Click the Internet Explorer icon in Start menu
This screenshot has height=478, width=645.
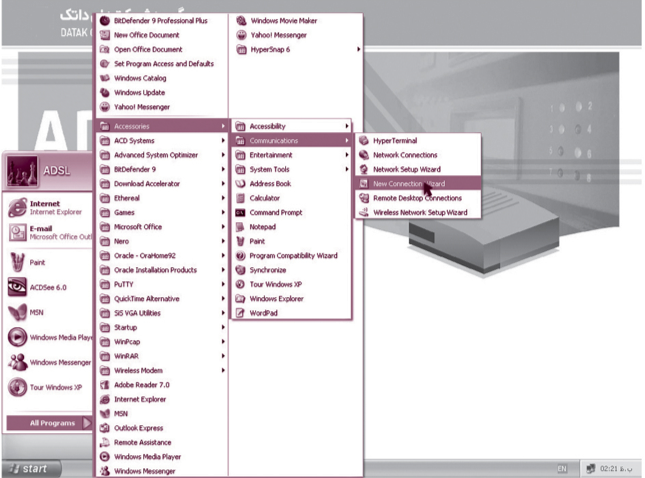[17, 207]
